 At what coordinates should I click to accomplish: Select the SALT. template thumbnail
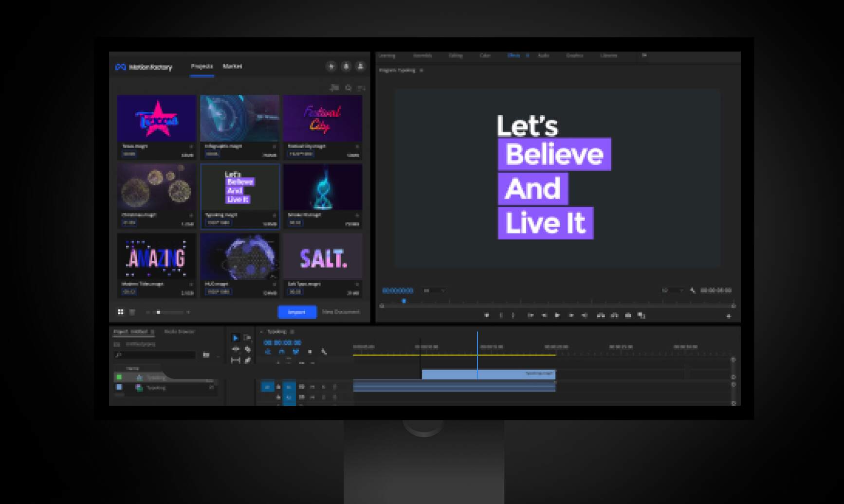323,257
